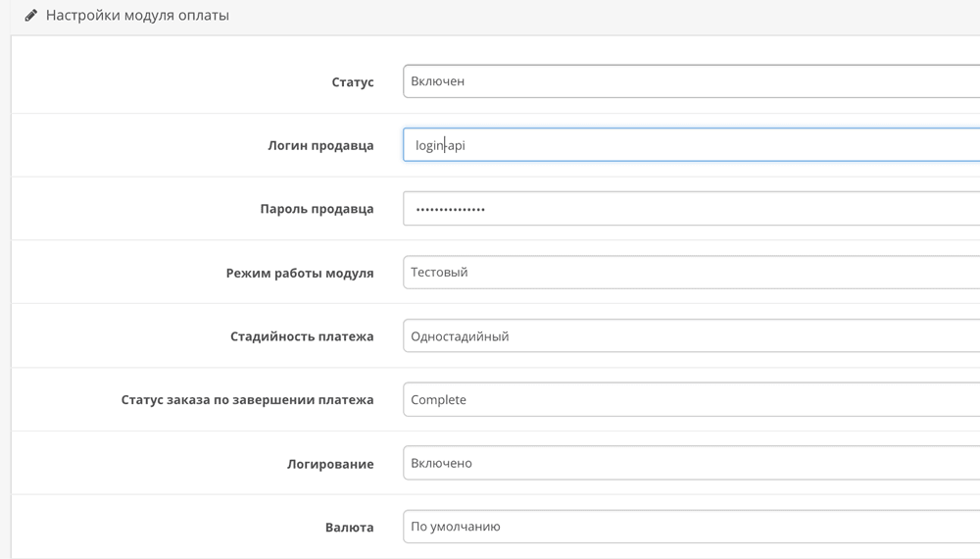Click the 'Валюта' label
This screenshot has width=980, height=559.
pos(349,528)
